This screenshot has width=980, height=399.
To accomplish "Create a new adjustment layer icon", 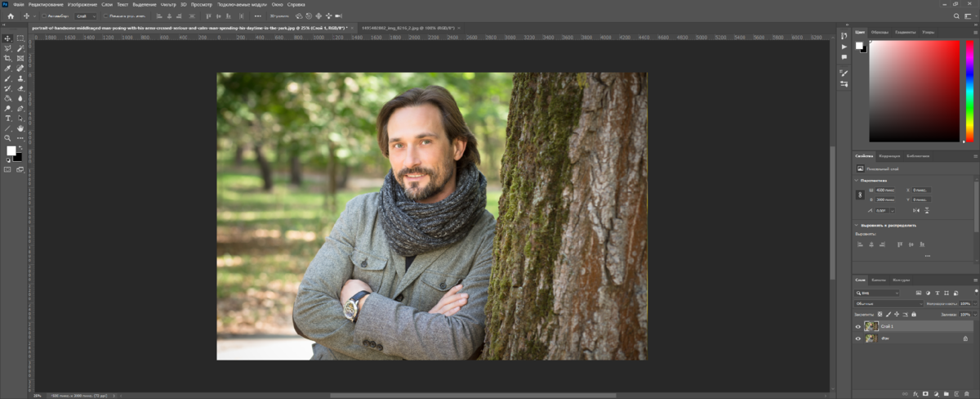I will click(x=936, y=394).
